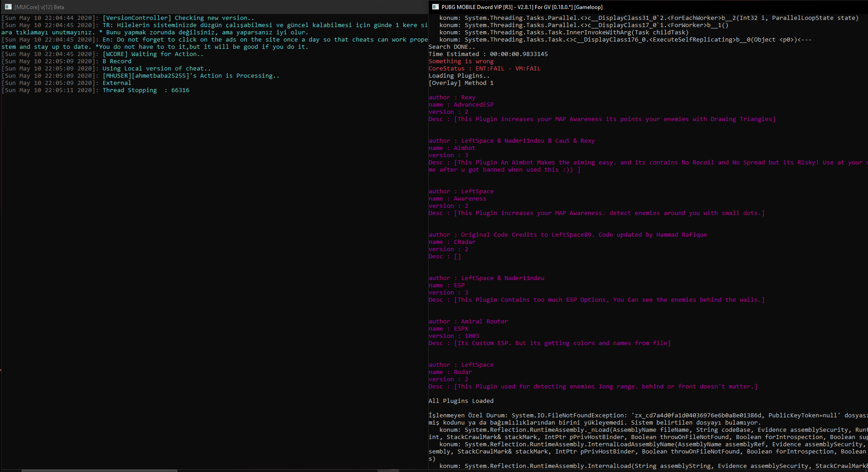Image resolution: width=868 pixels, height=472 pixels.
Task: Click the AdvancedESP description mentioning 'Drawing Triangles'
Action: point(602,119)
